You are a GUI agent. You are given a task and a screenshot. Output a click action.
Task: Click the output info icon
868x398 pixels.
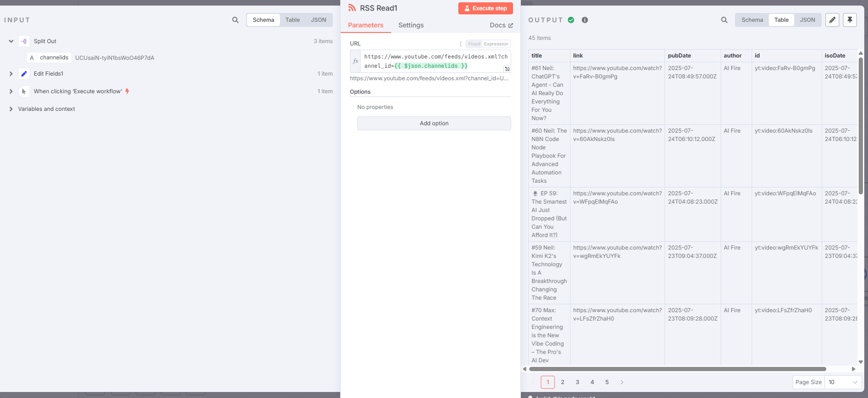click(585, 20)
